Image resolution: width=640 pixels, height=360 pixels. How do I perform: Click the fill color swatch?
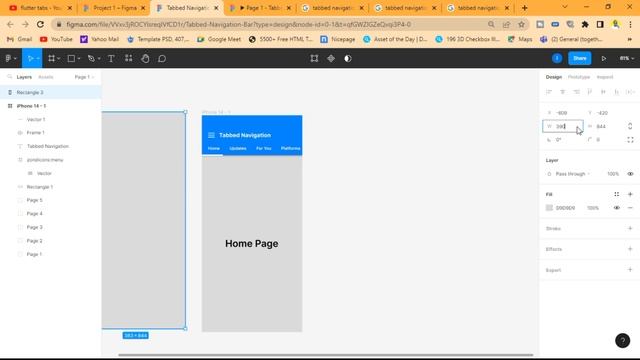pyautogui.click(x=549, y=208)
